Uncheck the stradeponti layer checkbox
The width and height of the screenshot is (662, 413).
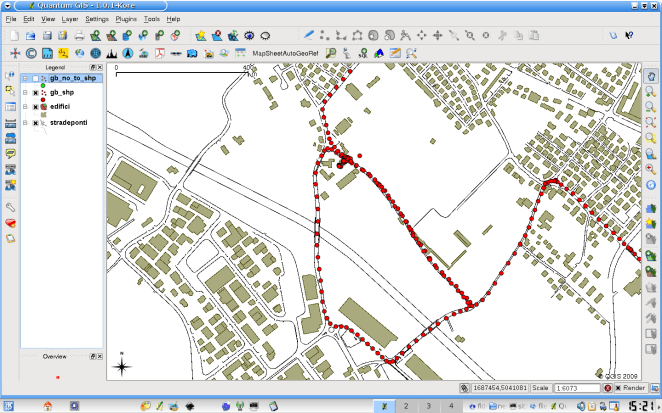coord(35,123)
